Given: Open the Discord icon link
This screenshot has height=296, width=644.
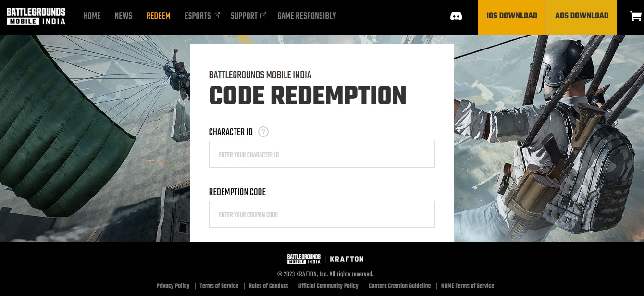Looking at the screenshot, I should point(456,16).
